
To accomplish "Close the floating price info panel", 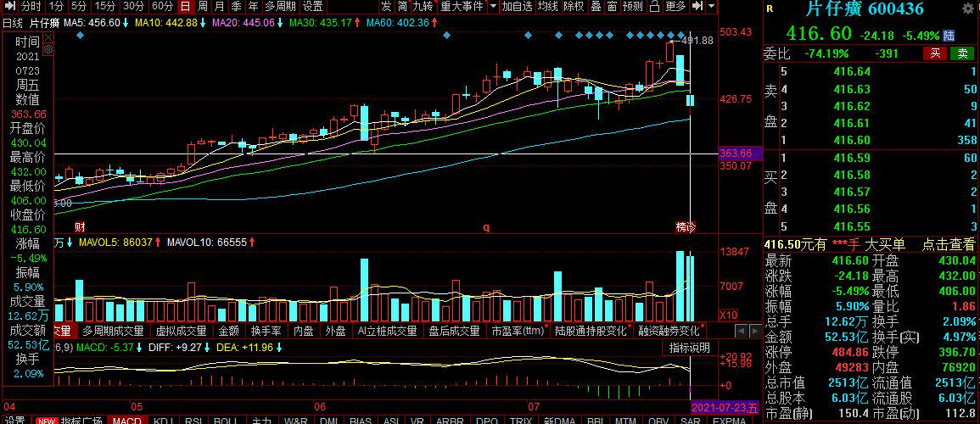I will click(48, 38).
